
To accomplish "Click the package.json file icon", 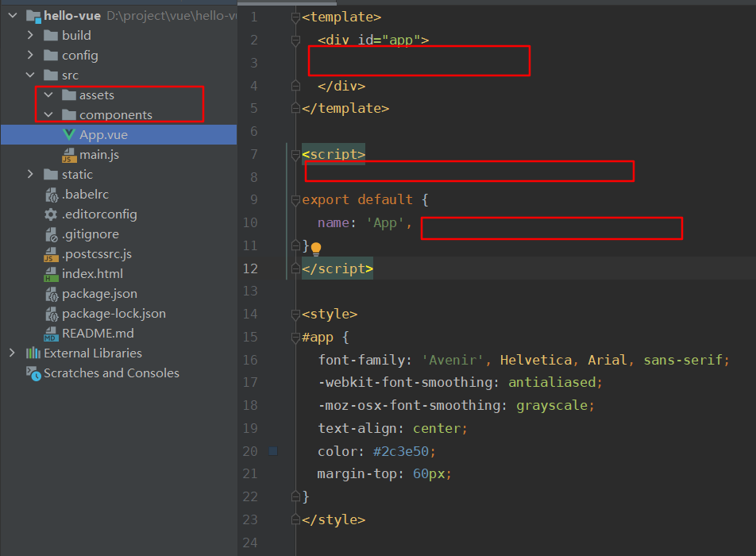I will [x=52, y=294].
